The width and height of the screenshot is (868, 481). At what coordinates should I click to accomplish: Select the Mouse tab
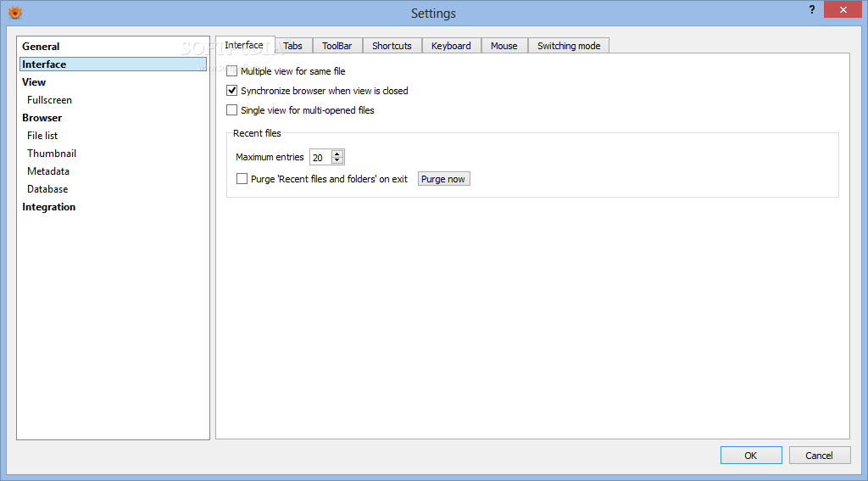(504, 46)
